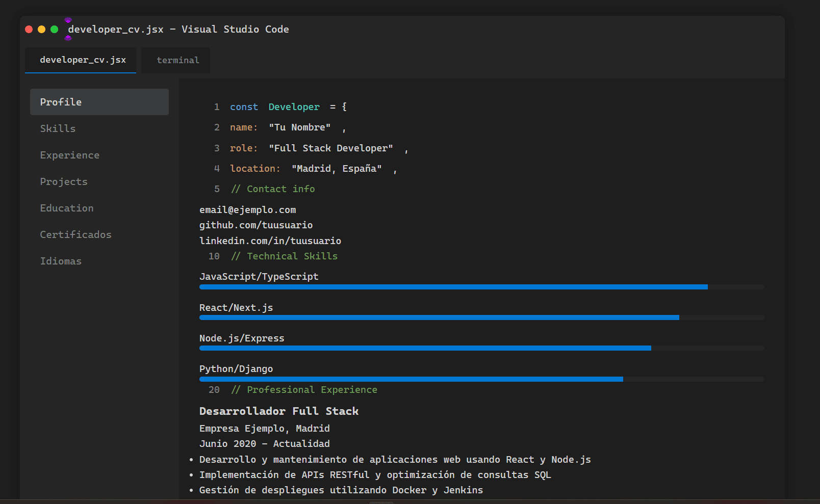Click the "Desarrollador Full Stack" heading
The height and width of the screenshot is (504, 820).
tap(279, 411)
